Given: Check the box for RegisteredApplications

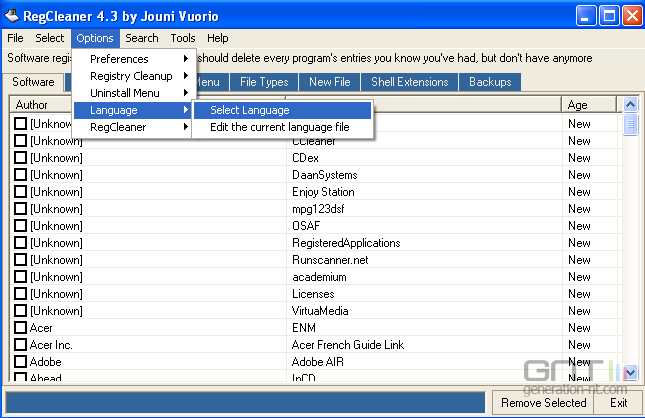Looking at the screenshot, I should pos(20,243).
